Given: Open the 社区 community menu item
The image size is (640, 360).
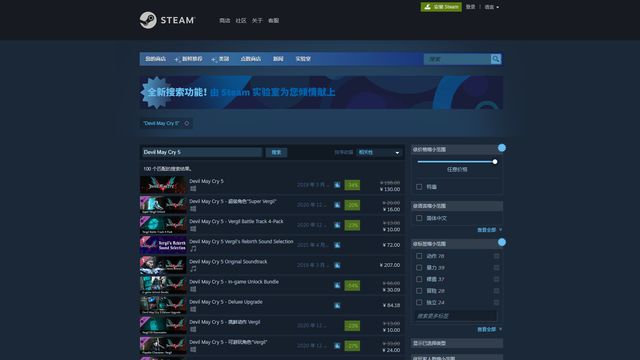Looking at the screenshot, I should [x=241, y=20].
